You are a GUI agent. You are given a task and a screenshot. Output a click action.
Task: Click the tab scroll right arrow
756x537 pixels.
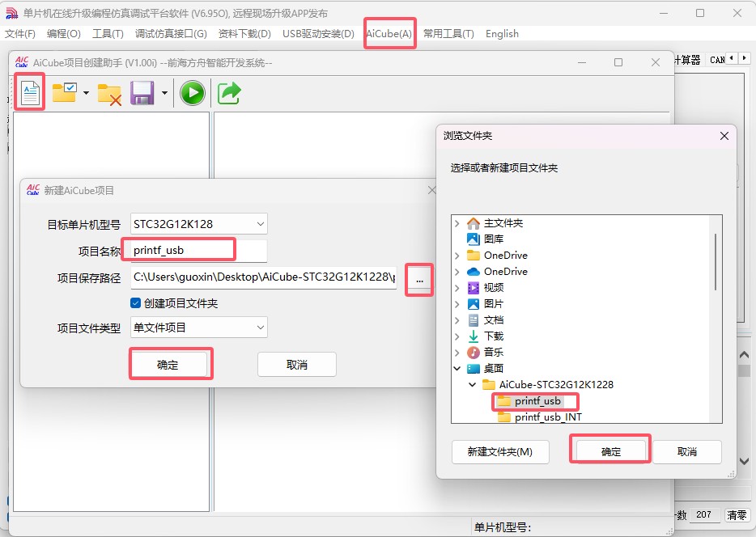tap(745, 58)
